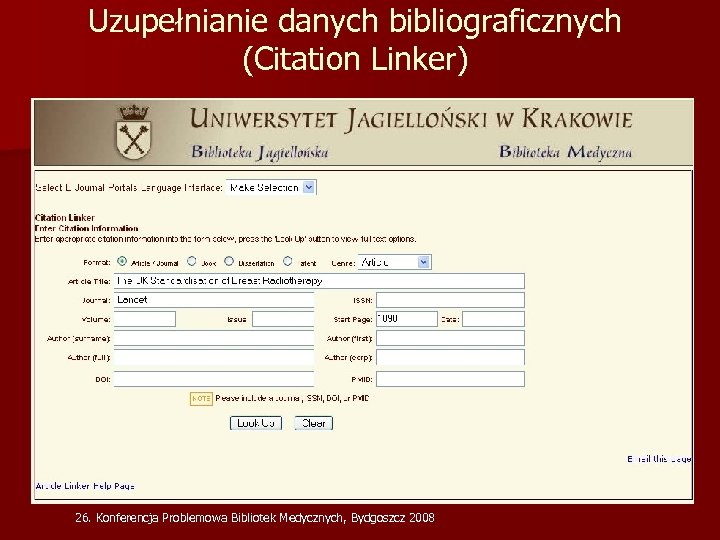Viewport: 720px width, 540px height.
Task: Click the Look Up button
Action: coord(256,423)
